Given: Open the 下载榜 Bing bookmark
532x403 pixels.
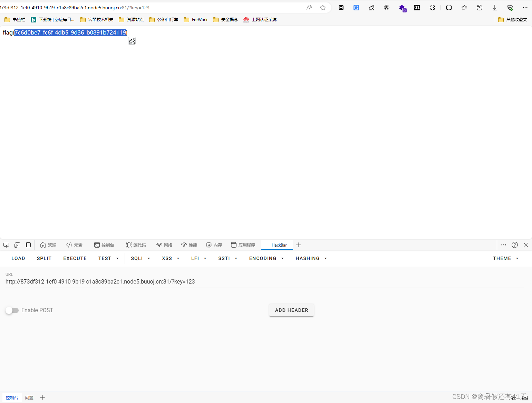Looking at the screenshot, I should click(52, 20).
